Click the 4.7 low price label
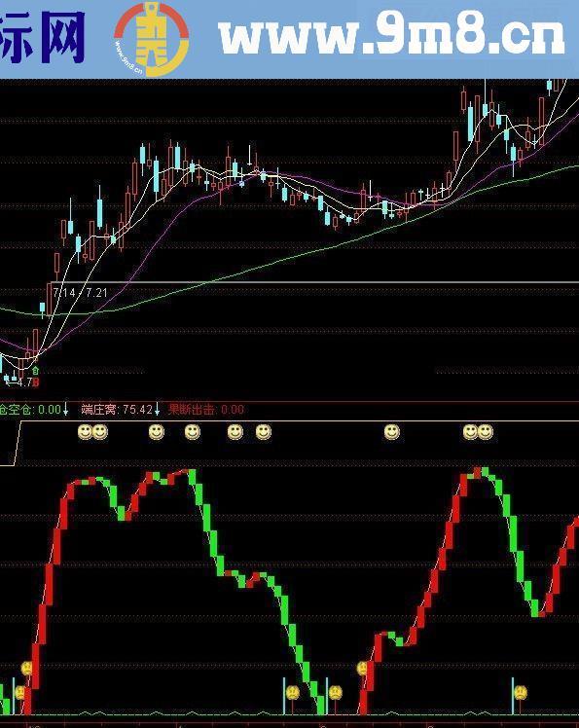The image size is (579, 728). (x=24, y=382)
